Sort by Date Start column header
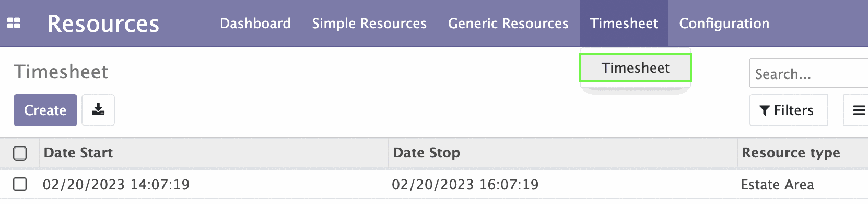This screenshot has height=204, width=868. pyautogui.click(x=214, y=153)
